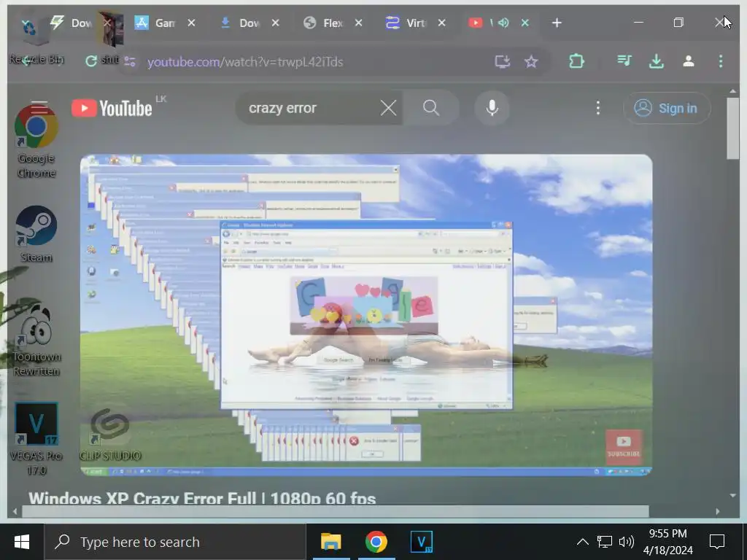Click the horizontal scrollbar thumb
This screenshot has height=560, width=747.
pyautogui.click(x=336, y=511)
